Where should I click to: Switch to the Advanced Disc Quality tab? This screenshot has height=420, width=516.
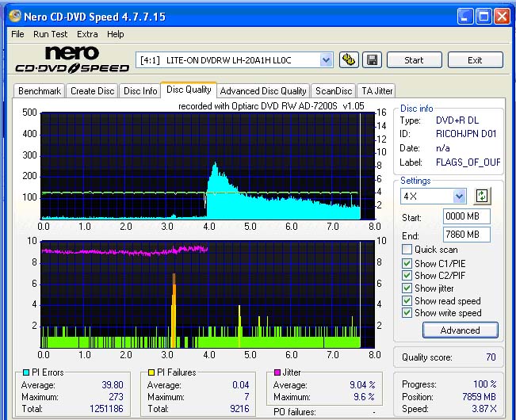click(263, 91)
